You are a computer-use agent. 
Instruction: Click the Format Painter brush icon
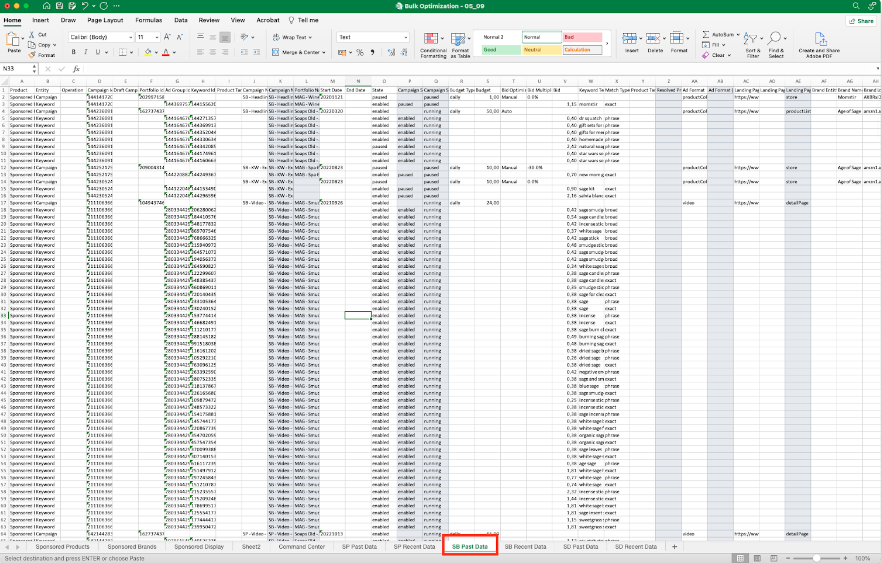click(33, 55)
